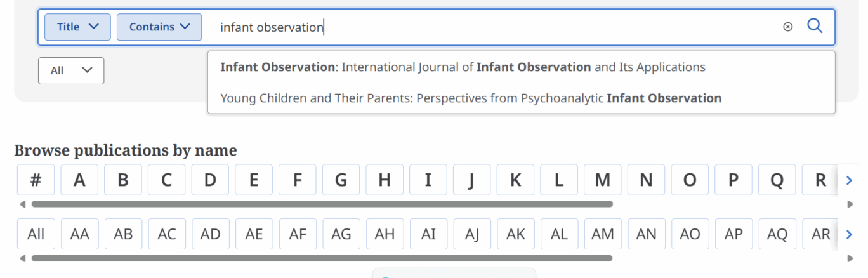Expand the All filter dropdown

coord(71,70)
